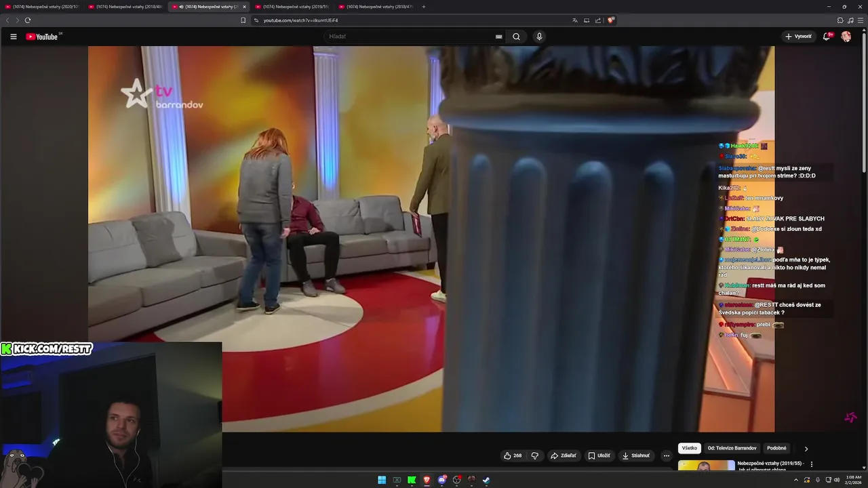Switch to the Nebezpečné vztahy (2019/55 tab
Viewport: 868px width, 488px height.
pos(293,7)
